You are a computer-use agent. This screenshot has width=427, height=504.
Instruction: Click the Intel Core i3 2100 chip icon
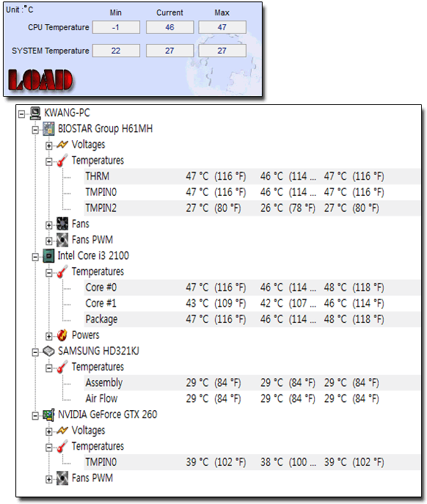pyautogui.click(x=48, y=256)
